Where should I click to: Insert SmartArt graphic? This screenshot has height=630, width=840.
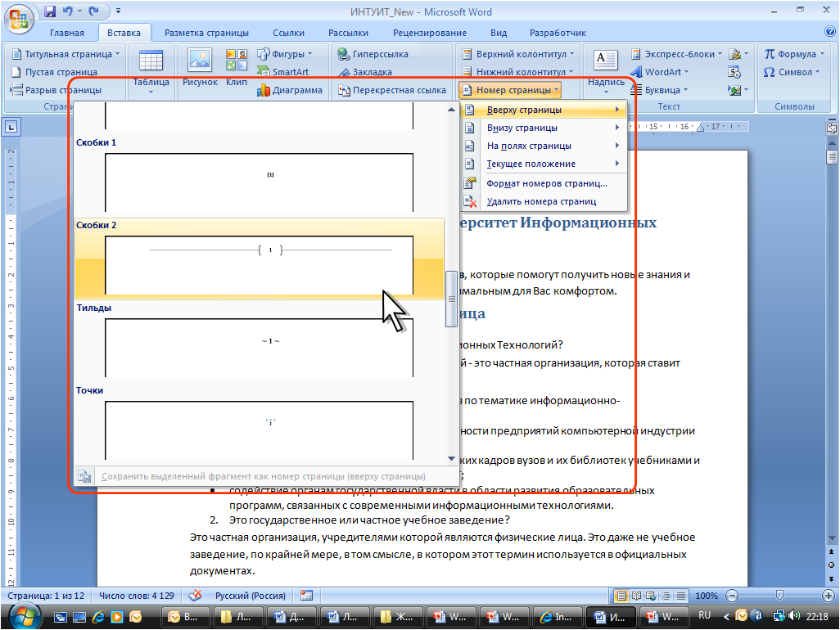coord(282,72)
